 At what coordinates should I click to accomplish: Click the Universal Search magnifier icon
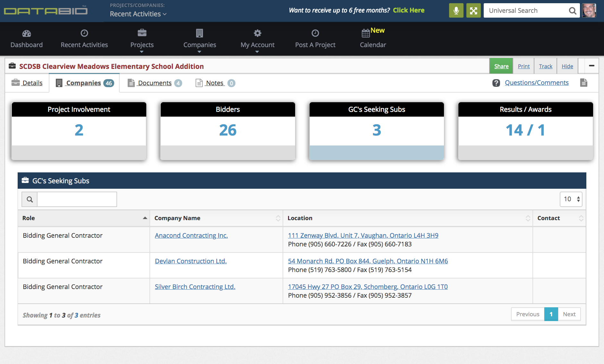click(x=572, y=11)
